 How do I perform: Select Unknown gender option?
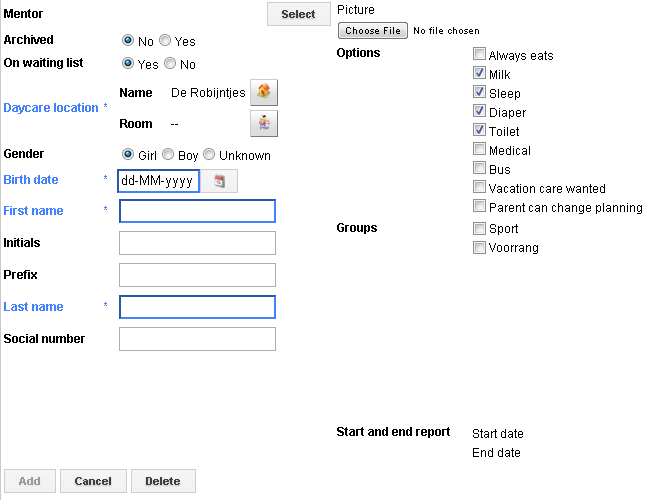click(x=209, y=155)
